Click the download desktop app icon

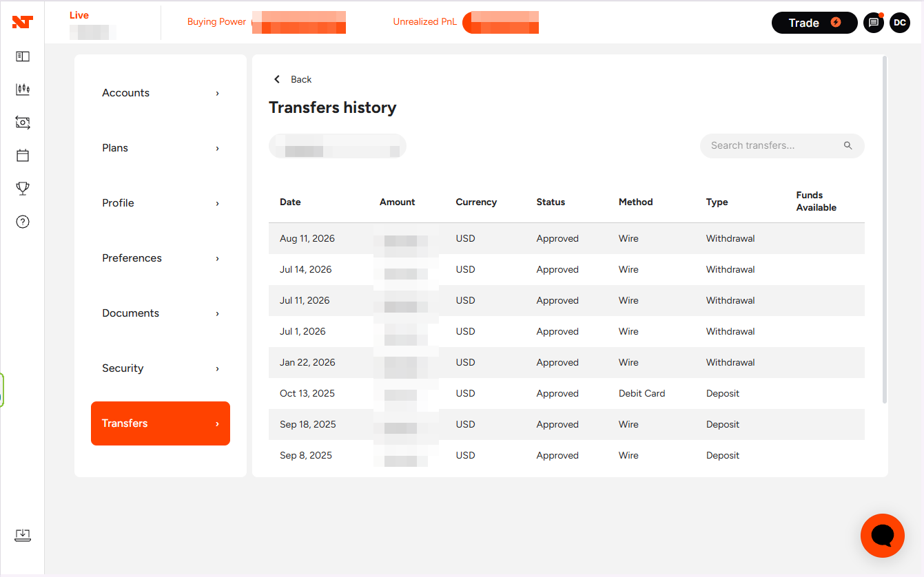[23, 535]
